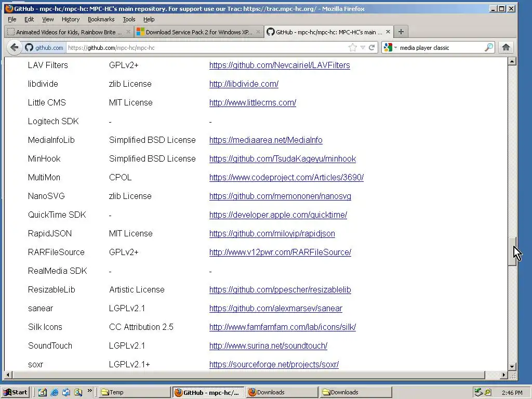Viewport: 532px width, 399px height.
Task: Close the GitHub mpc-hc tab
Action: click(388, 32)
